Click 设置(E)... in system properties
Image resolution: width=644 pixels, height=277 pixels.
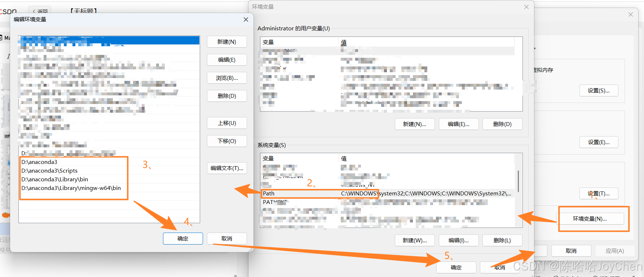599,142
